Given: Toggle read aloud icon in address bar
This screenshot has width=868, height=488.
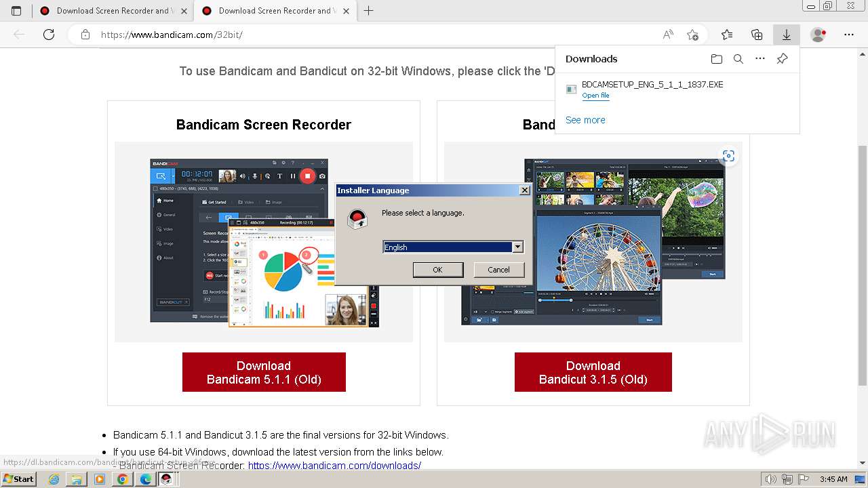Looking at the screenshot, I should click(668, 35).
